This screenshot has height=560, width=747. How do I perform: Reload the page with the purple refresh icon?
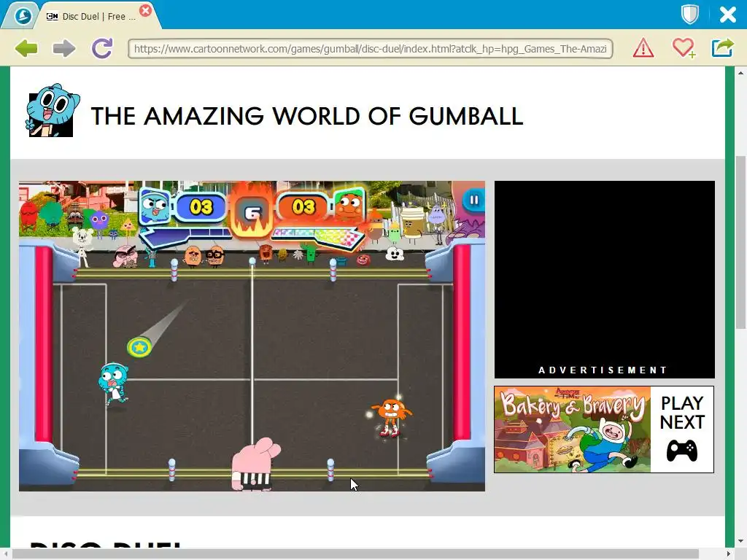click(102, 48)
